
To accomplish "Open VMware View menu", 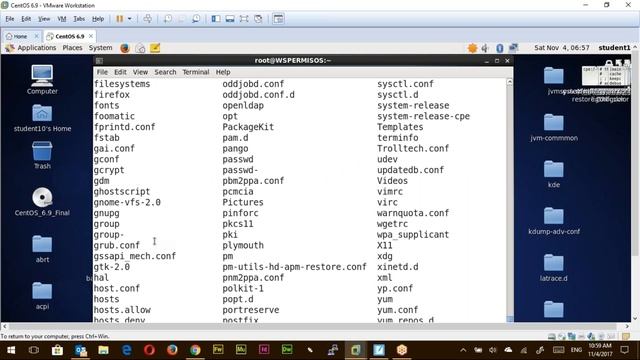I will pos(44,19).
